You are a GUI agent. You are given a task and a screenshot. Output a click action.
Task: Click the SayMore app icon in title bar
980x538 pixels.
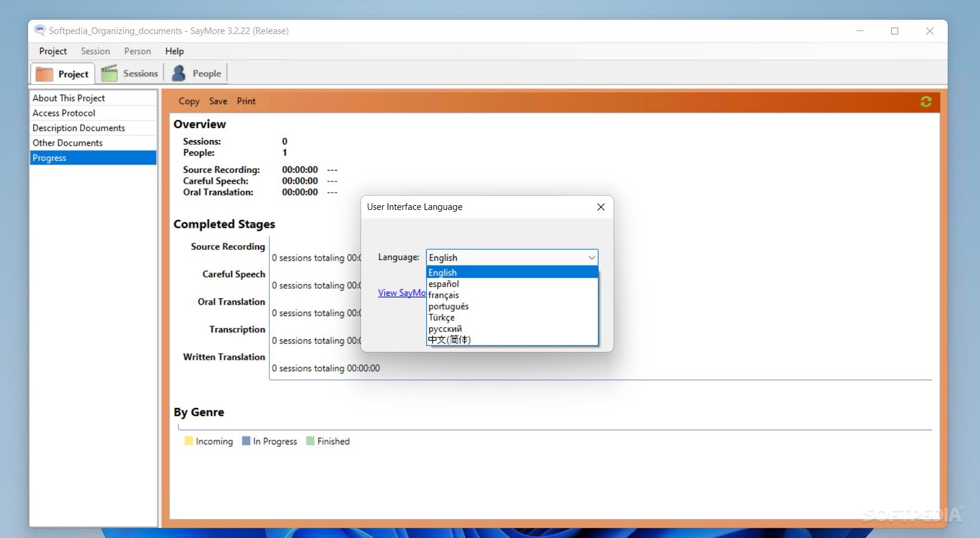pyautogui.click(x=39, y=30)
